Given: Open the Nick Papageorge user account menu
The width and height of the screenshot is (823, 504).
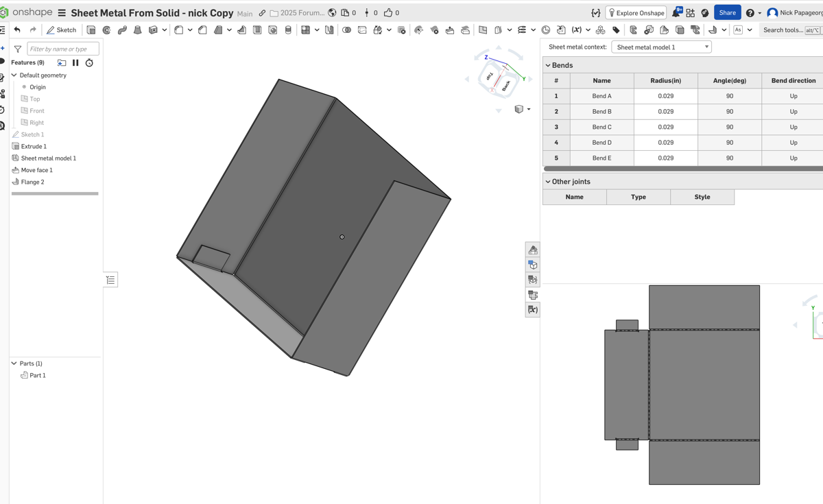Looking at the screenshot, I should (x=795, y=13).
